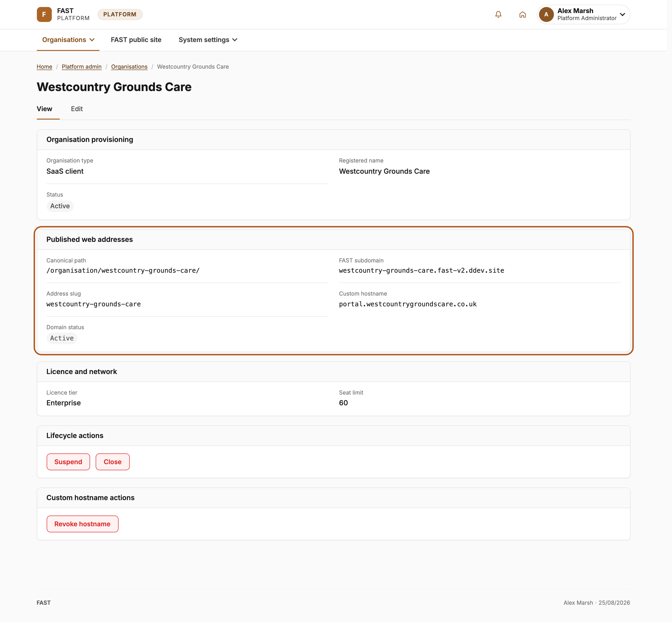Click the Suspend button
This screenshot has height=622, width=672.
pos(68,462)
